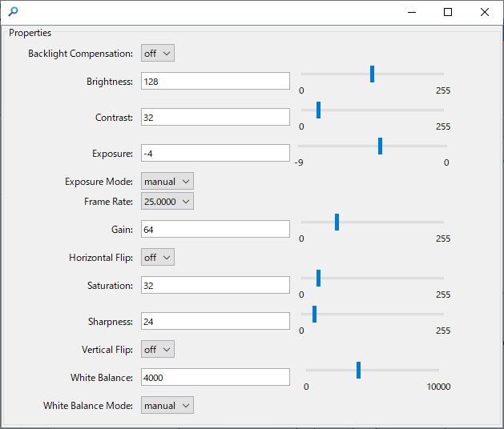The width and height of the screenshot is (504, 429).
Task: Click the Brightness slider handle
Action: (x=373, y=74)
